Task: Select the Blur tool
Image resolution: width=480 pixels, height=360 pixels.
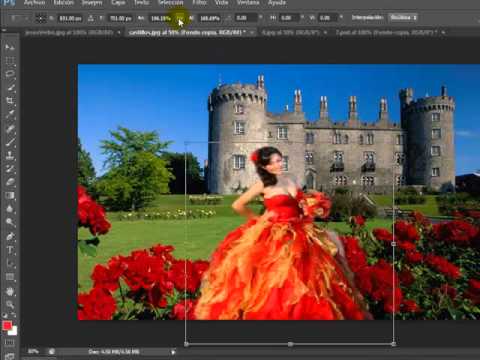Action: (10, 209)
